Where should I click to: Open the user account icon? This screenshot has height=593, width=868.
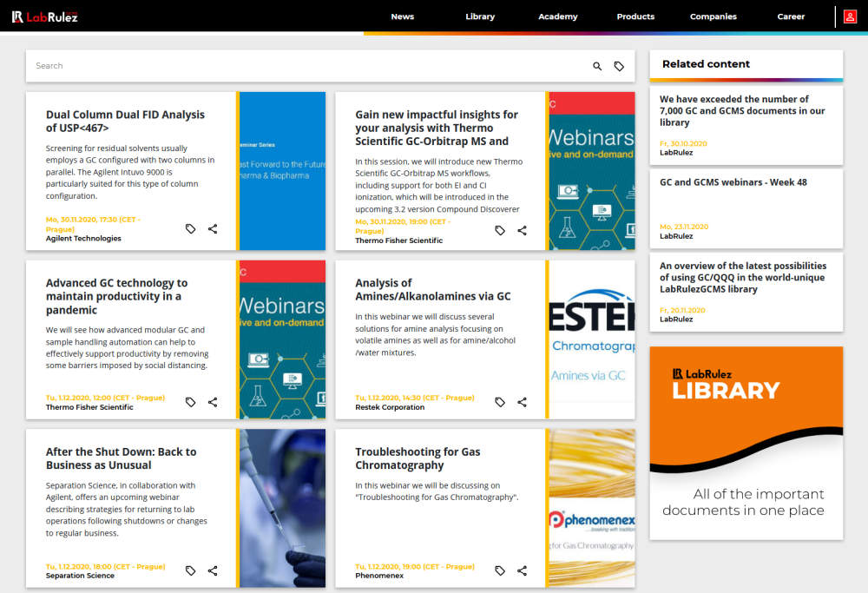tap(850, 16)
